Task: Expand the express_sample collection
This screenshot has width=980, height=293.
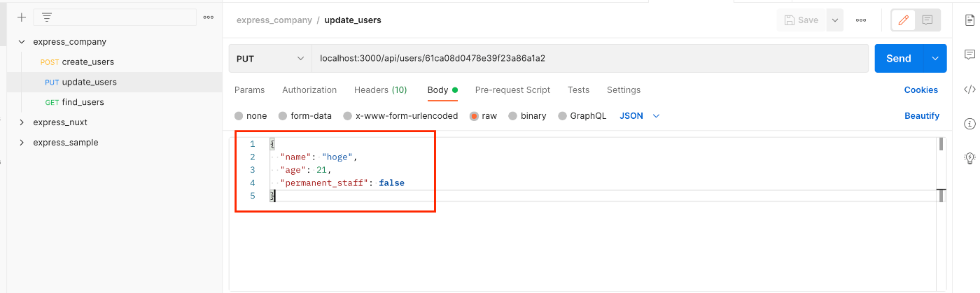Action: click(x=22, y=143)
